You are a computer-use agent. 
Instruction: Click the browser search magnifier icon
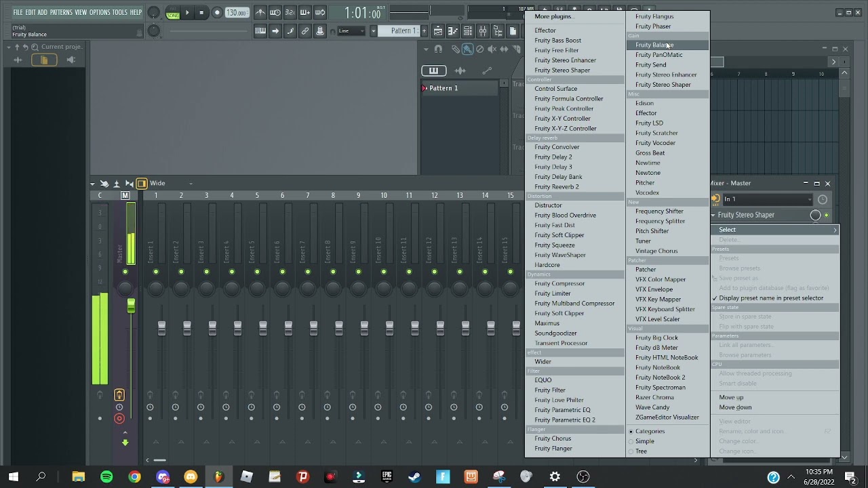click(34, 47)
